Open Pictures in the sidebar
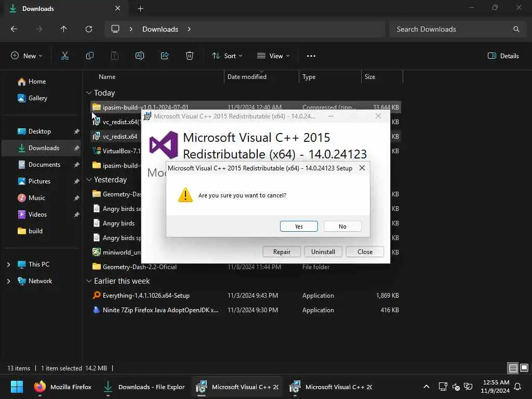532x399 pixels. (39, 181)
